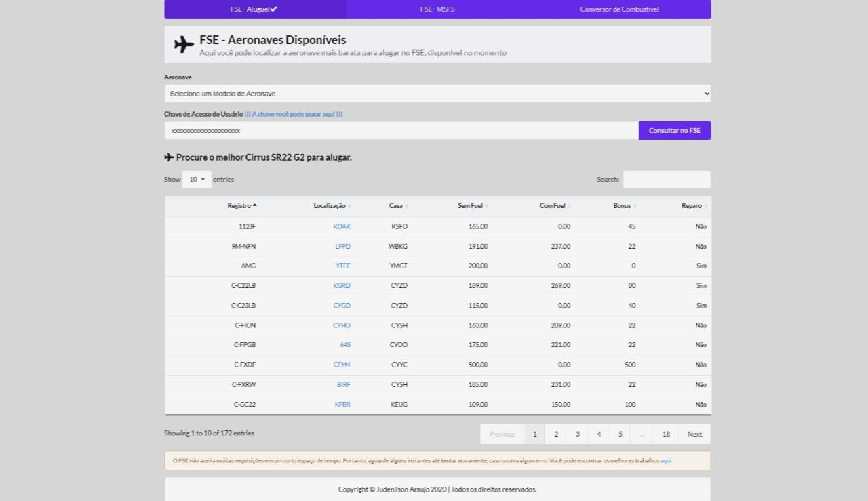Click the Previous pagination button
The width and height of the screenshot is (868, 501).
point(502,434)
